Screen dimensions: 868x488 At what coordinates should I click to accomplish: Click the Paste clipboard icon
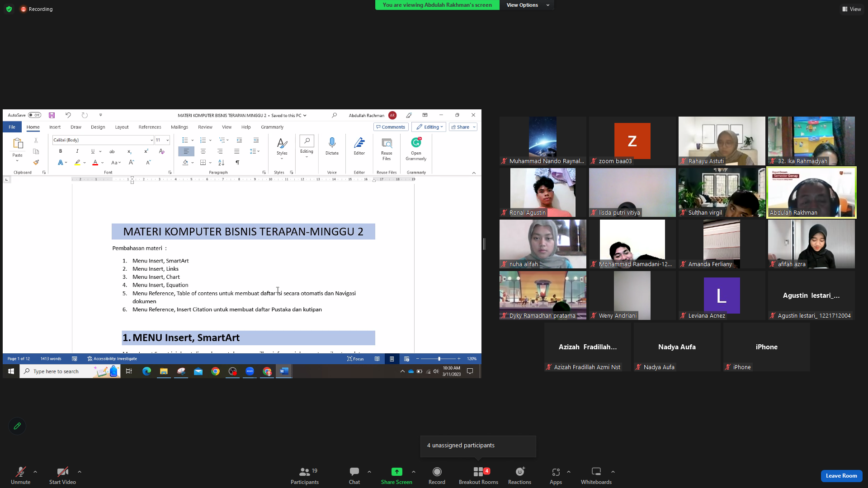(18, 144)
